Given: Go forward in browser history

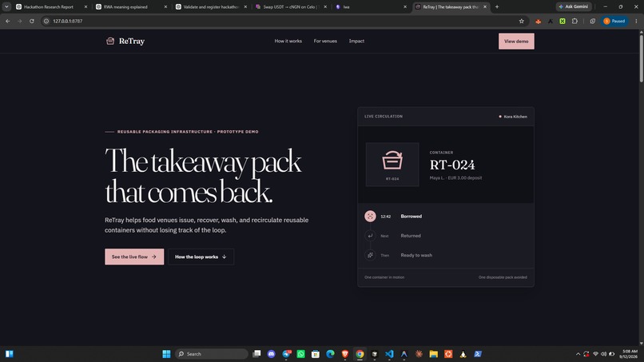Looking at the screenshot, I should pyautogui.click(x=19, y=21).
